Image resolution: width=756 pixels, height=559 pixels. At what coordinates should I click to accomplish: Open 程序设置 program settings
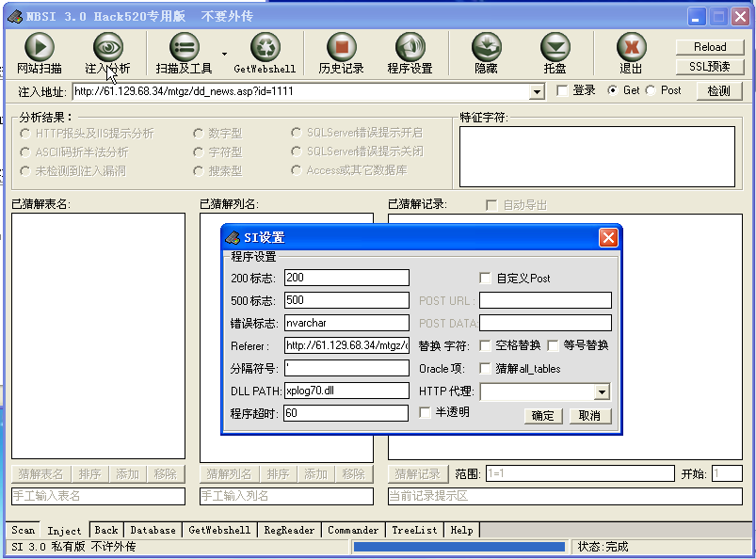coord(411,45)
